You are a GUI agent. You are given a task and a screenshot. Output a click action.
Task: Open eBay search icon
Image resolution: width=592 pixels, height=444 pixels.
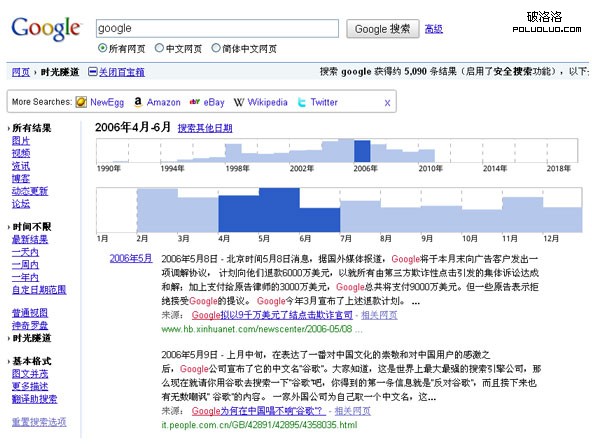pos(195,102)
